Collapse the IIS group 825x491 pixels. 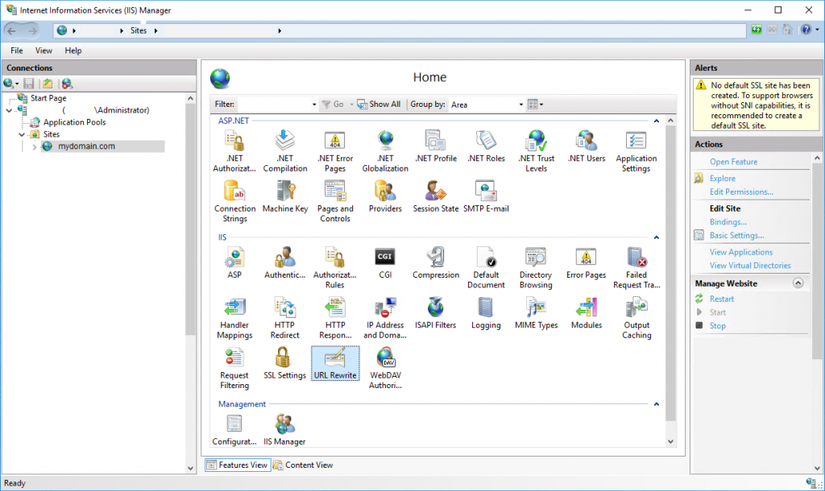[x=656, y=237]
